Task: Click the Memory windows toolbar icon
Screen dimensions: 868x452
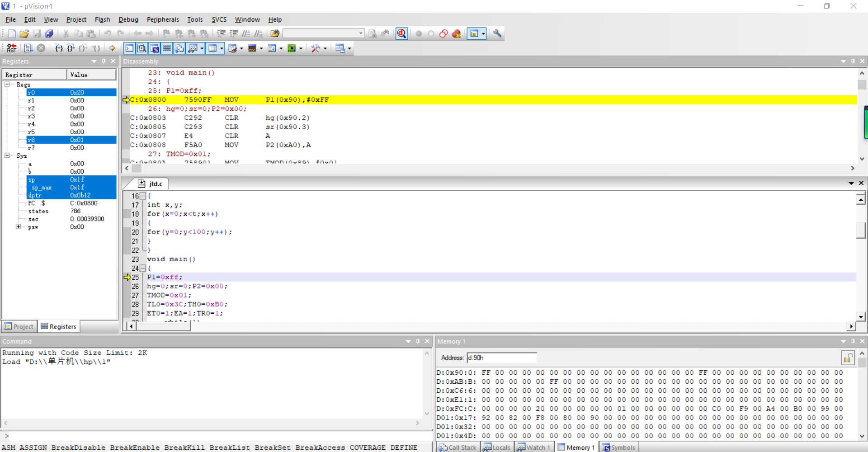Action: (212, 48)
